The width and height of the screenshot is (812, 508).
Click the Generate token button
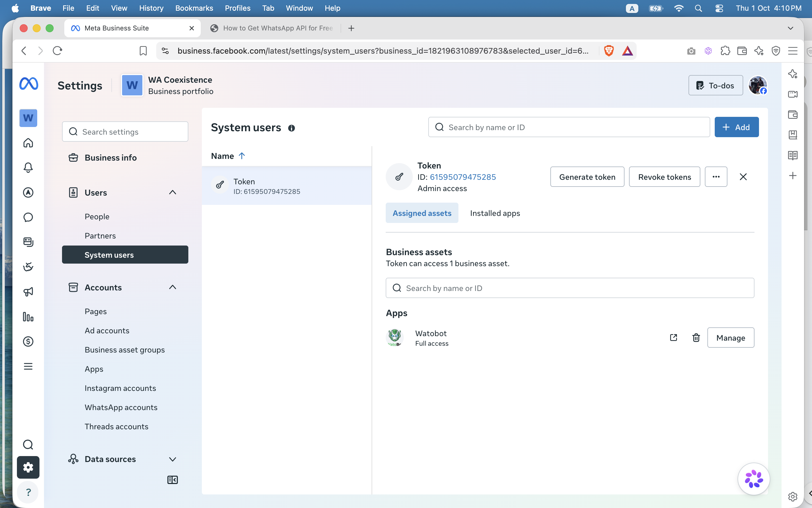[x=587, y=177]
